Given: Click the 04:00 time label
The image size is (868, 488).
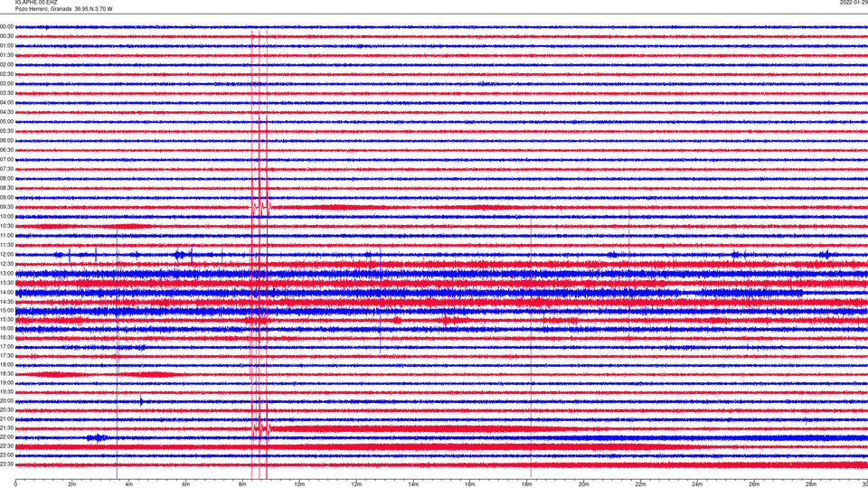Looking at the screenshot, I should pyautogui.click(x=7, y=102).
